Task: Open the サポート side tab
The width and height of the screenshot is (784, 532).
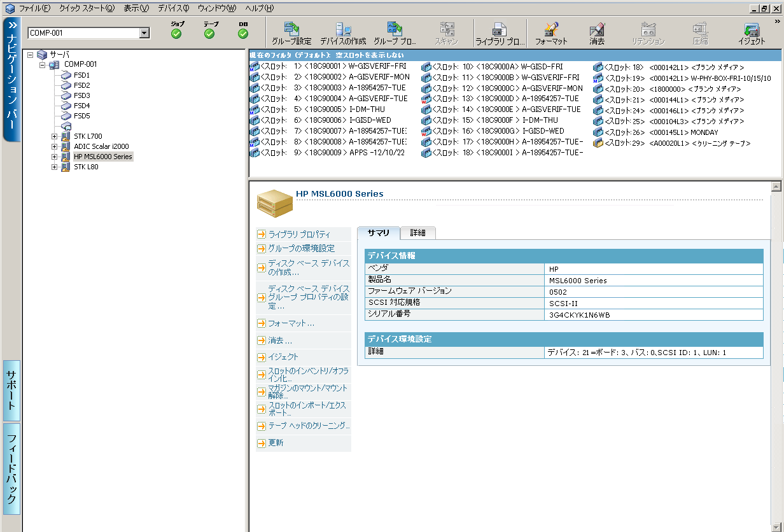Action: [11, 391]
